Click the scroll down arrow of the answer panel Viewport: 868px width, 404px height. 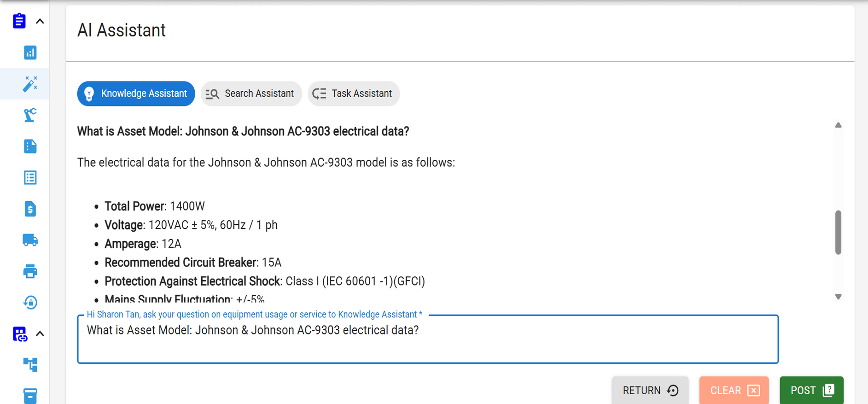(x=839, y=297)
